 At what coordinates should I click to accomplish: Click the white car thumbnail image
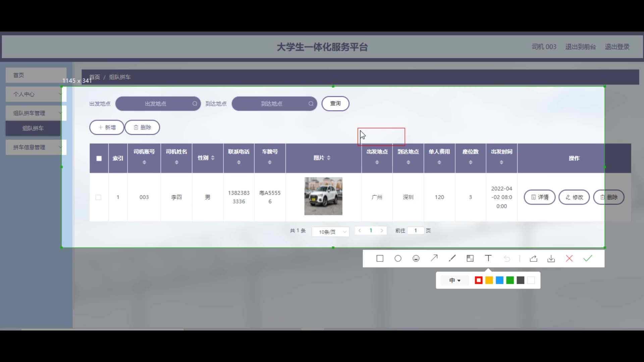323,196
